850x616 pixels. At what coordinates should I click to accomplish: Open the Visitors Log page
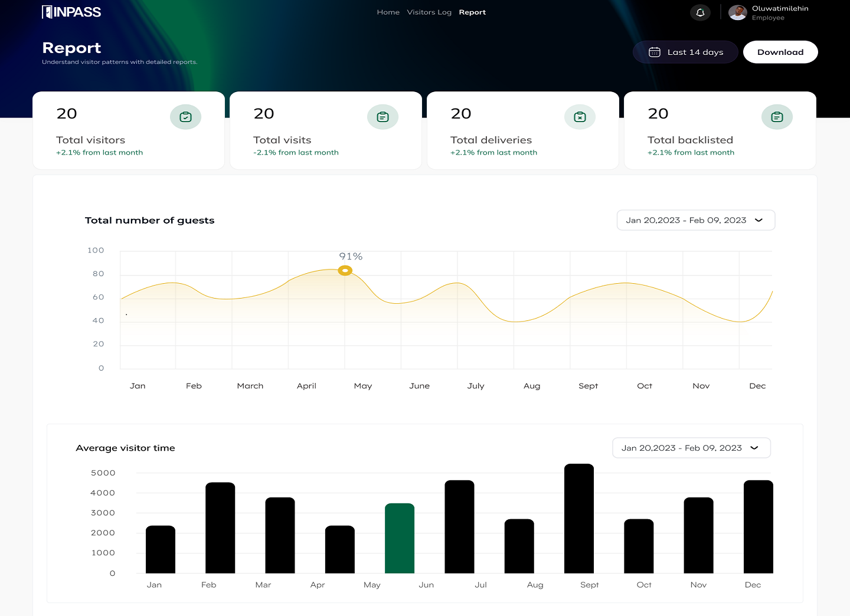point(429,12)
